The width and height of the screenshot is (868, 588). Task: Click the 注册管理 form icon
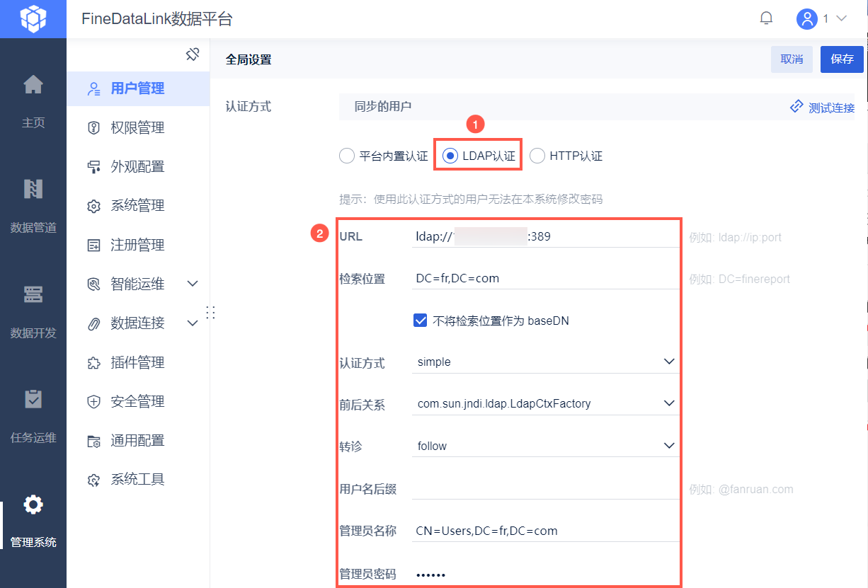93,246
